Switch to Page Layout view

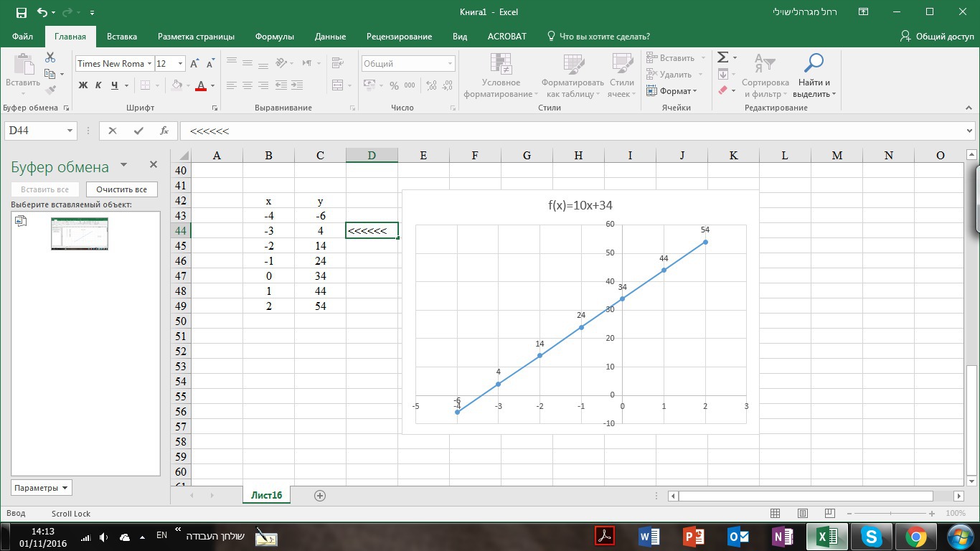coord(803,514)
